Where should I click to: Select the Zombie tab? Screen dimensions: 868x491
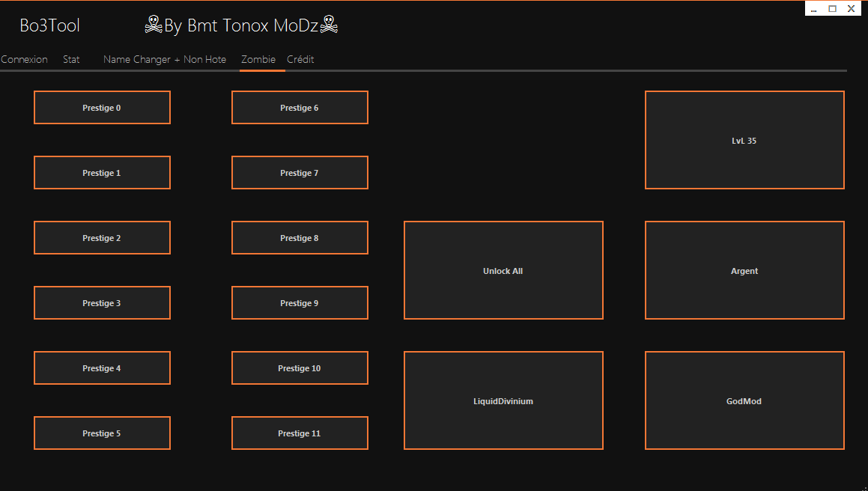pos(258,59)
